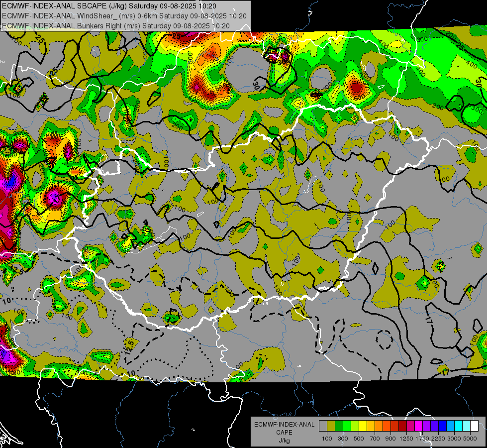This screenshot has width=487, height=448.
Task: Click the legend value 1750
Action: (422, 439)
